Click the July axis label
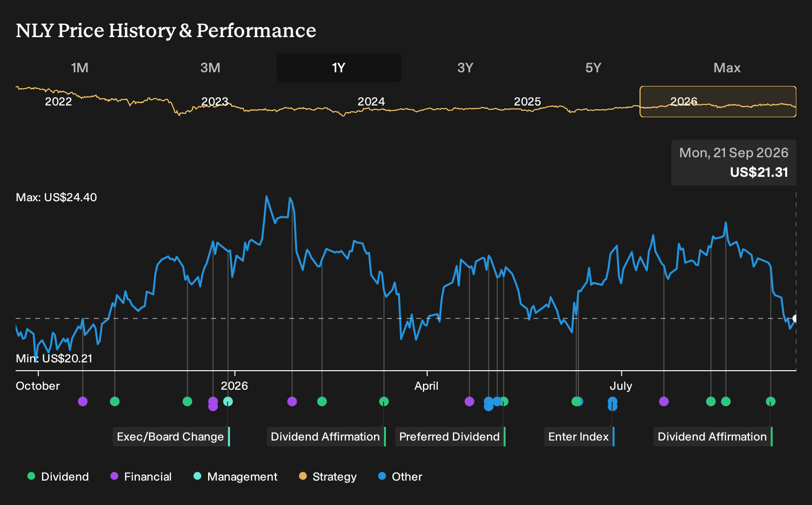The height and width of the screenshot is (505, 812). (x=621, y=386)
